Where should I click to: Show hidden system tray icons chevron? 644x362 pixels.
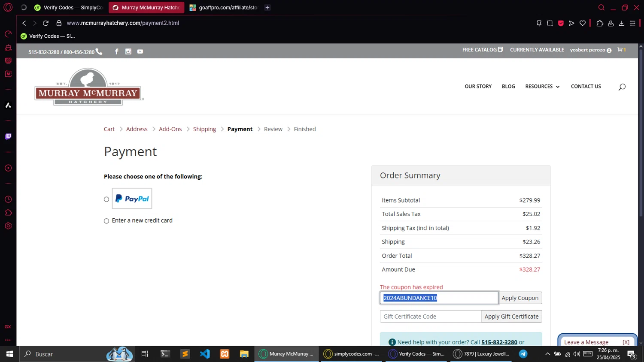pyautogui.click(x=547, y=354)
